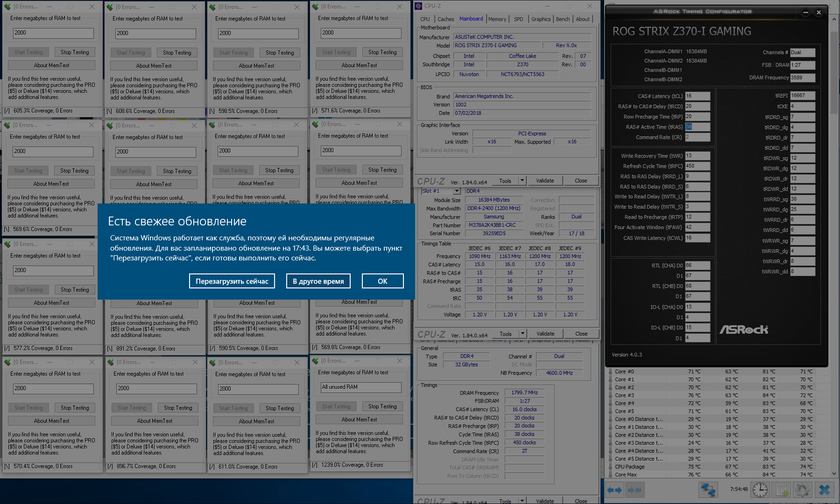The width and height of the screenshot is (840, 504).
Task: Open About MemTest in the 608.6% Coverage window
Action: 154,66
